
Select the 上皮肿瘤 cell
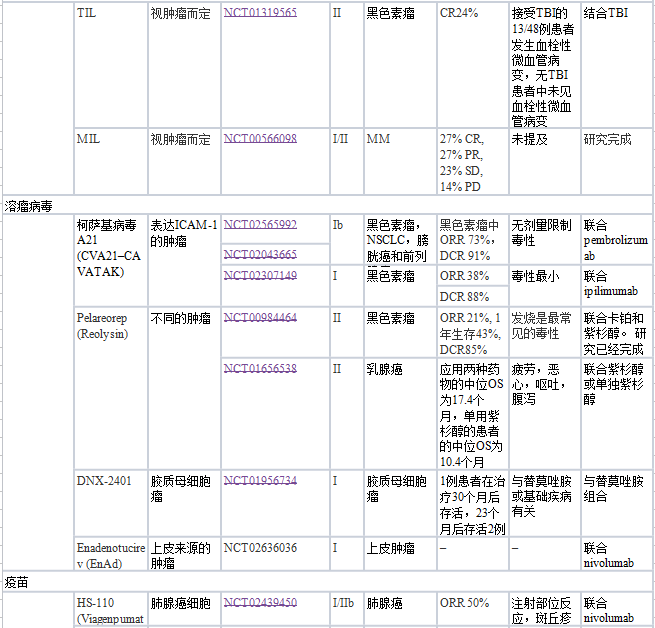tap(400, 554)
